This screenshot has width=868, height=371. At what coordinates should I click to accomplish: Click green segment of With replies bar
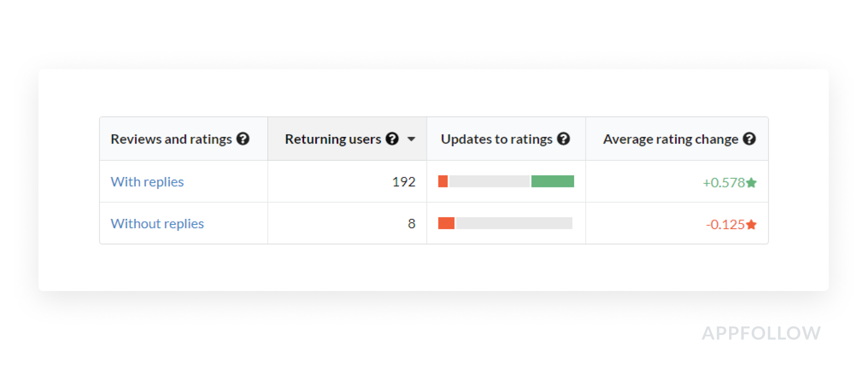[553, 181]
